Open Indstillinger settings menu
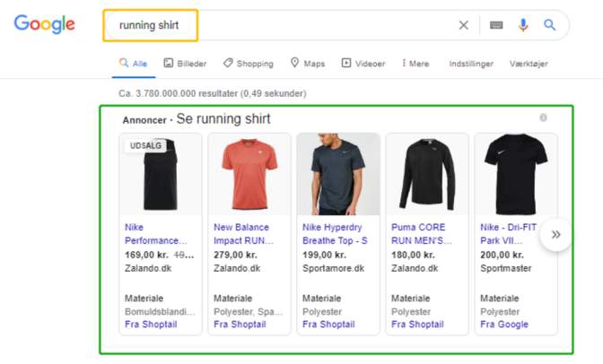Image resolution: width=603 pixels, height=364 pixels. 470,64
